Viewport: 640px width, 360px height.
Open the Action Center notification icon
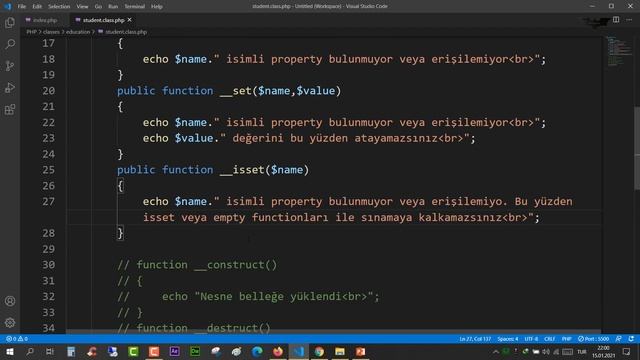pos(627,351)
